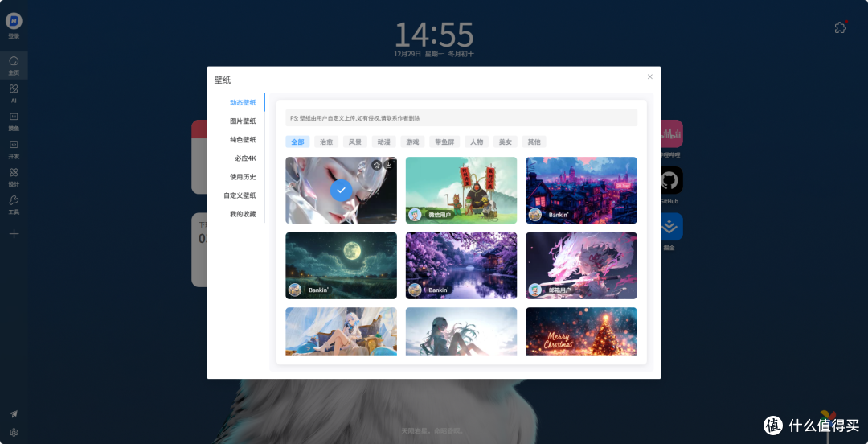Select the pink dragon 邮箱用户 wallpaper
Image resolution: width=868 pixels, height=444 pixels.
point(581,265)
